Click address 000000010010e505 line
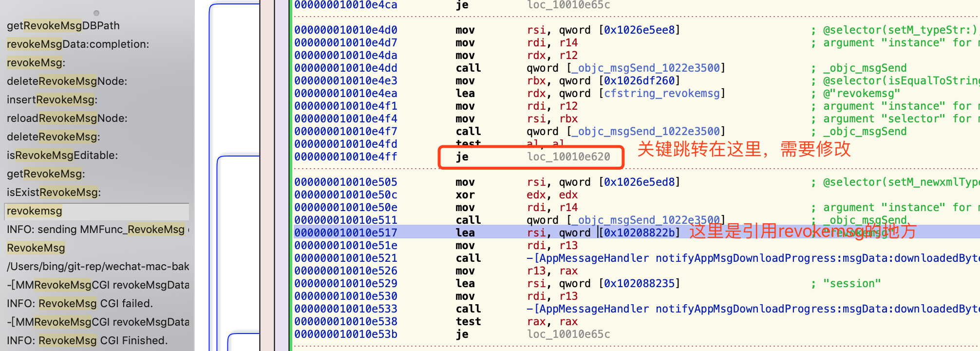This screenshot has width=980, height=351. click(346, 182)
